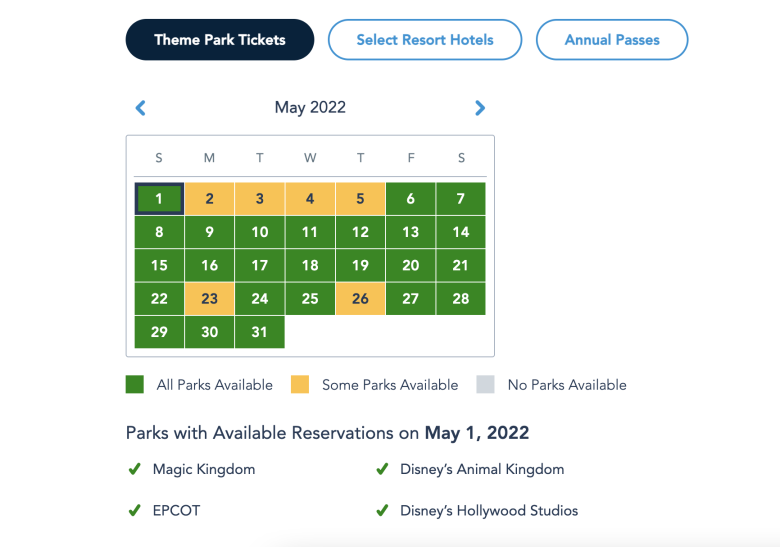Choose May 23 yellow date cell
Screen dimensions: 780x547
pos(209,299)
